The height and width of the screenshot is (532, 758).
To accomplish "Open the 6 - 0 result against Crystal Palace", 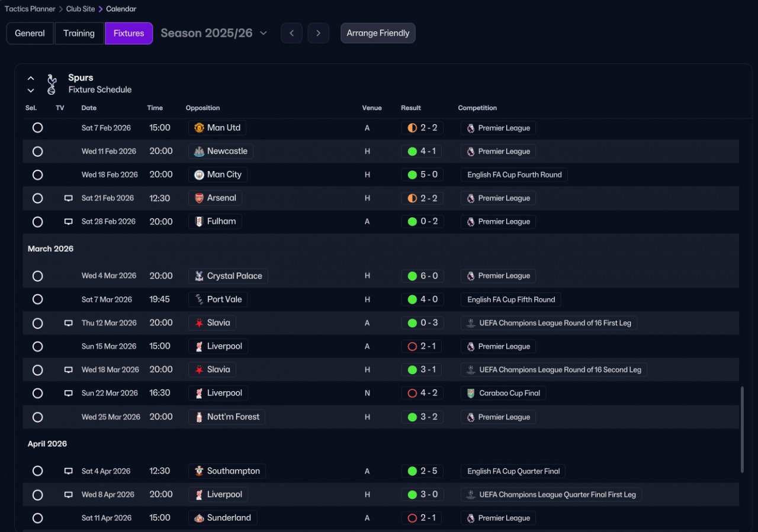I will pyautogui.click(x=422, y=276).
